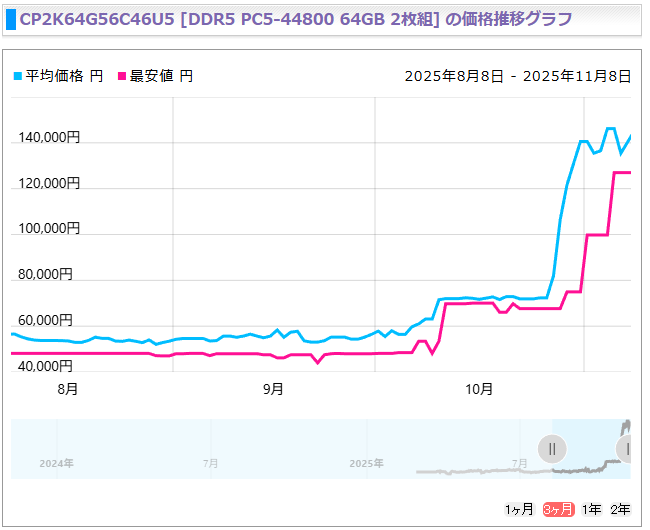Click the blue title marker icon
Screen dimensions: 650x530
13,19
